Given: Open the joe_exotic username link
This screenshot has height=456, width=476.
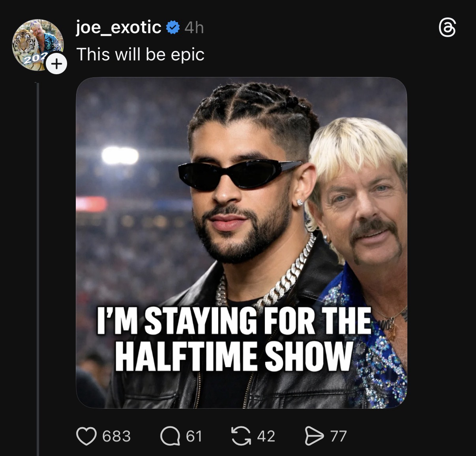Looking at the screenshot, I should 119,28.
